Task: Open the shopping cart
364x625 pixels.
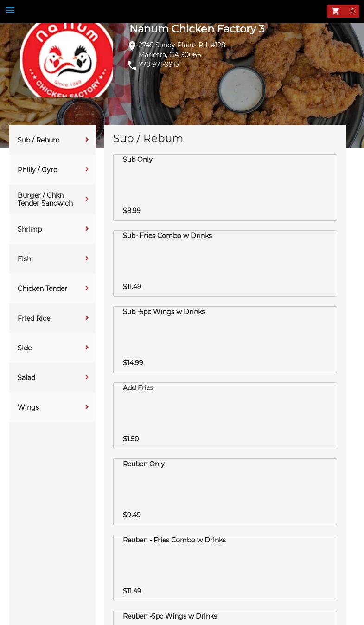Action: point(343,11)
